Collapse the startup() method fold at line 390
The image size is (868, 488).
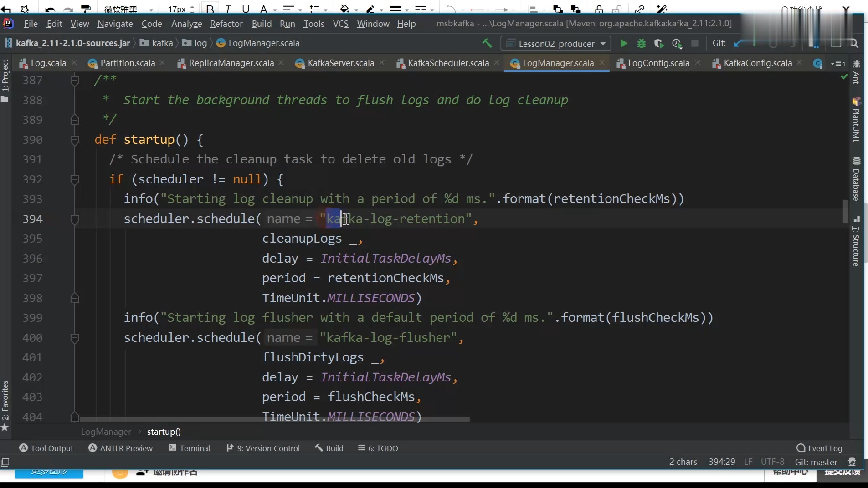(75, 140)
